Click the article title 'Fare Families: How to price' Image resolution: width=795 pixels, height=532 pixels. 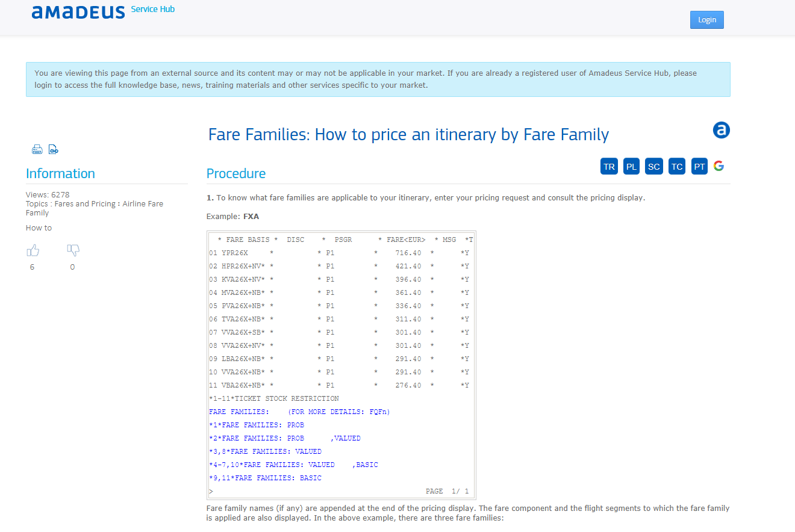tap(408, 134)
